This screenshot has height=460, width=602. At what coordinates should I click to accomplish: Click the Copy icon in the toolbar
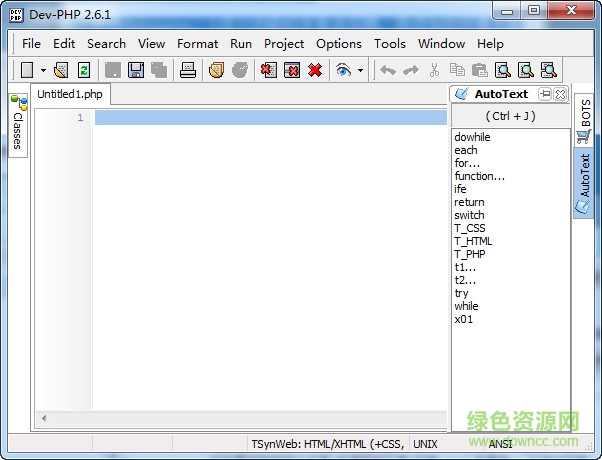457,70
